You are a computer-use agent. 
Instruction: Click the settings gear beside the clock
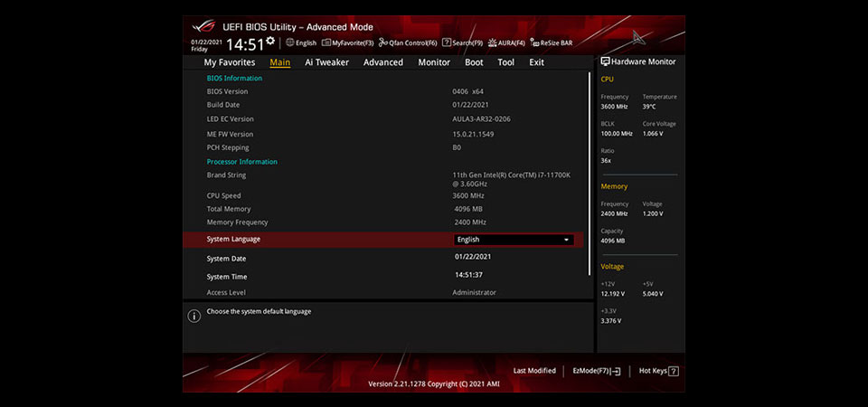point(270,41)
